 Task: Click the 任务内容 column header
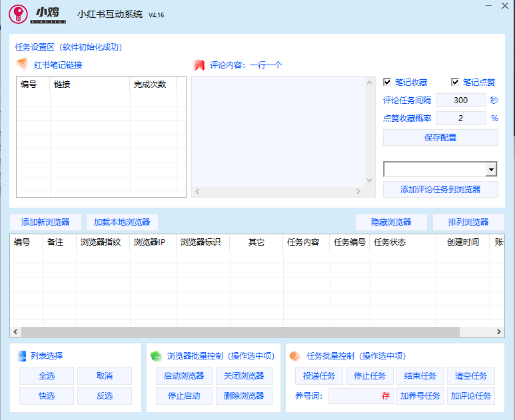click(x=306, y=242)
